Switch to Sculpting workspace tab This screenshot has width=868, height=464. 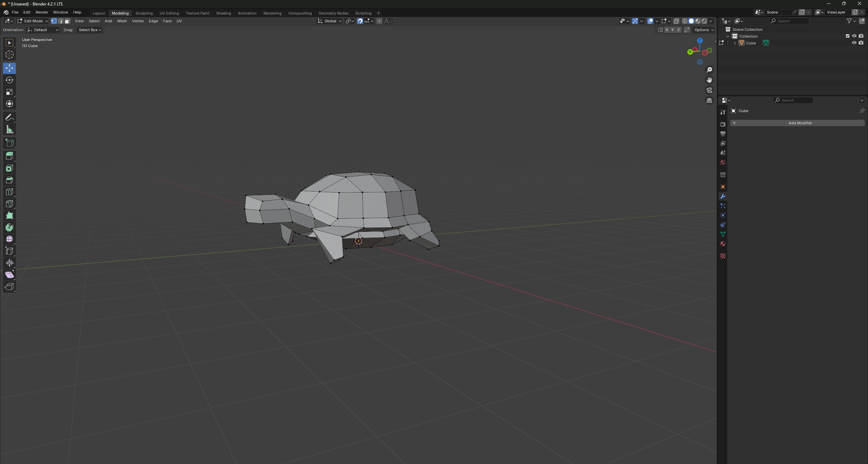144,13
